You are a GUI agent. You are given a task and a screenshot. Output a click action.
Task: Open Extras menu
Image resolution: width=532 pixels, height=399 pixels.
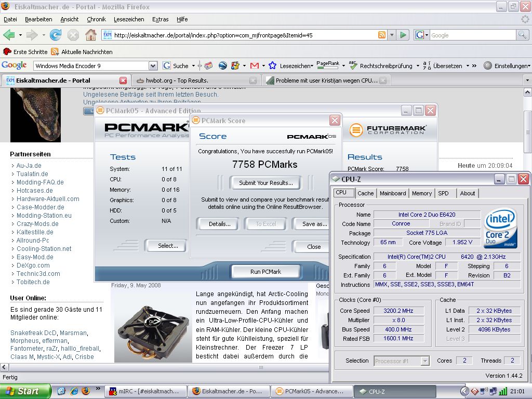point(160,19)
